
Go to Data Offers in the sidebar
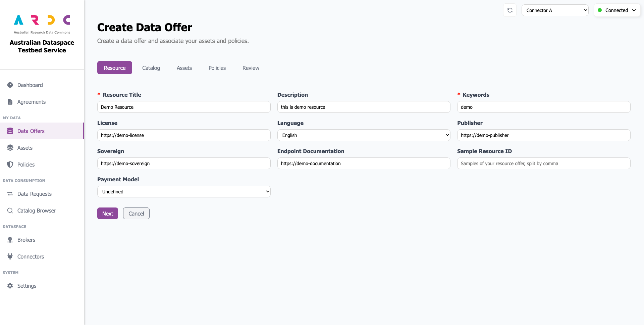[42, 131]
